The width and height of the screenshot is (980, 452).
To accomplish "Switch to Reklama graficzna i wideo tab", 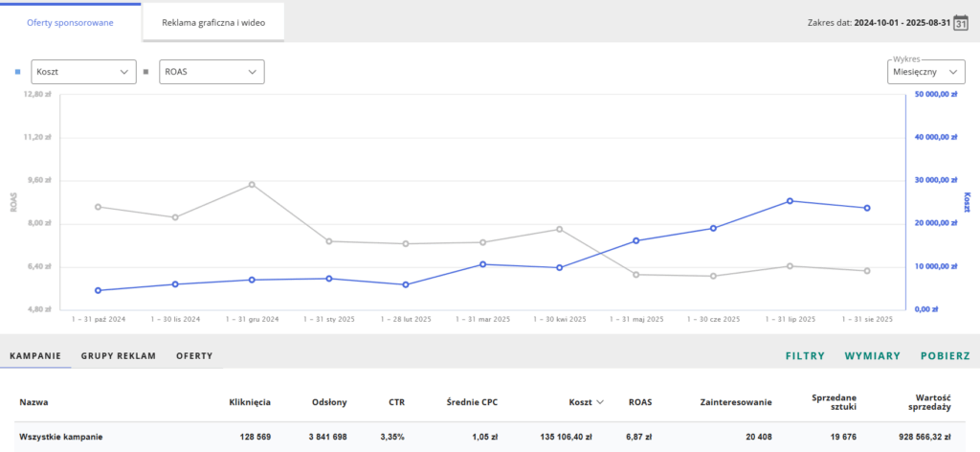I will [213, 21].
